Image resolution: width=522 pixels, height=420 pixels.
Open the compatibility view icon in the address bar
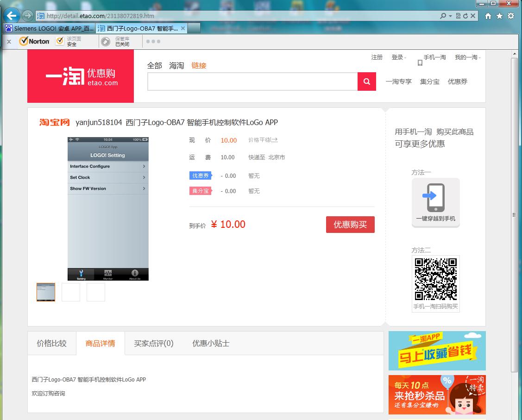(459, 16)
